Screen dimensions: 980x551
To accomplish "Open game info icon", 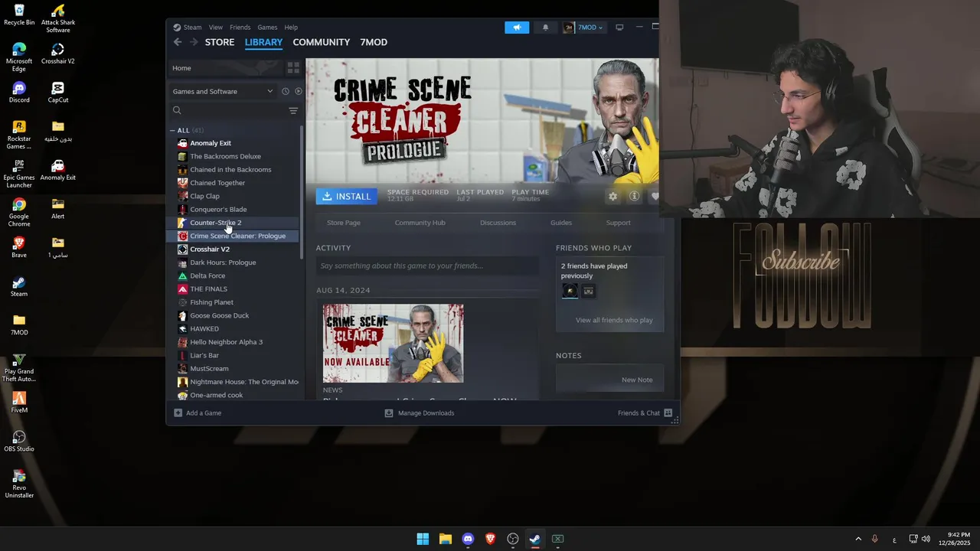I will 634,197.
